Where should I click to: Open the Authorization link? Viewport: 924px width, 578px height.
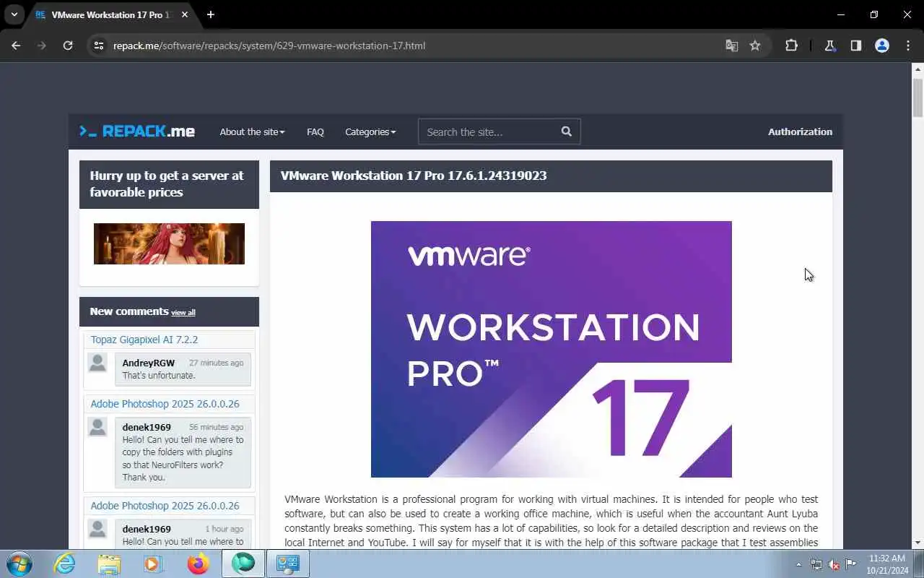point(800,131)
